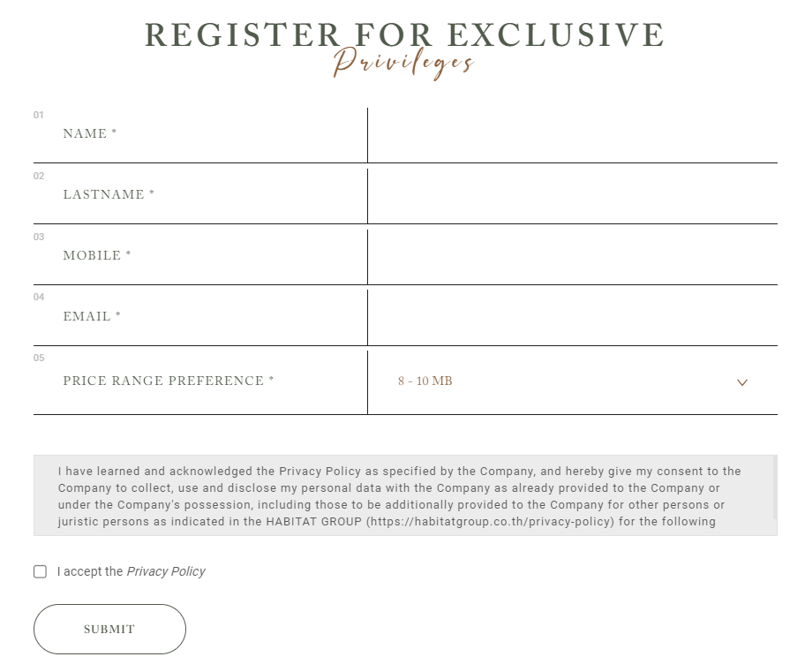Viewport: 805px width, 672px height.
Task: Click the PRICE RANGE PREFERENCE label
Action: click(169, 381)
